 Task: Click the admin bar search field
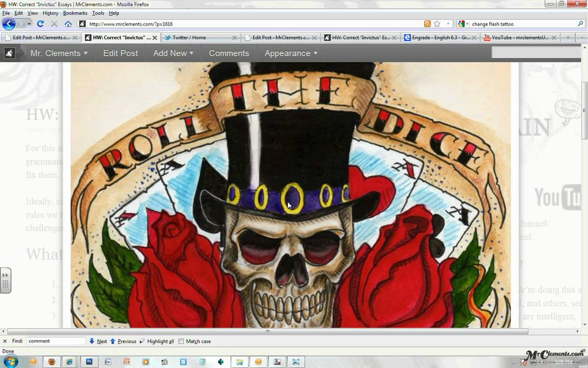pyautogui.click(x=536, y=53)
